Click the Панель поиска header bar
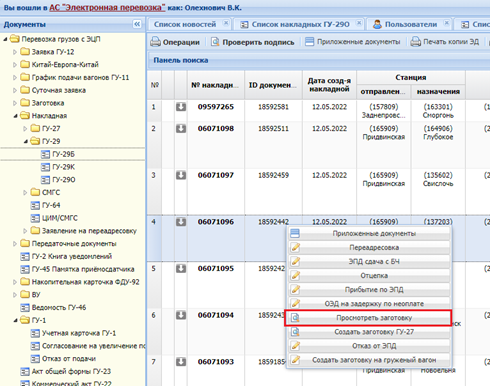 coord(318,60)
